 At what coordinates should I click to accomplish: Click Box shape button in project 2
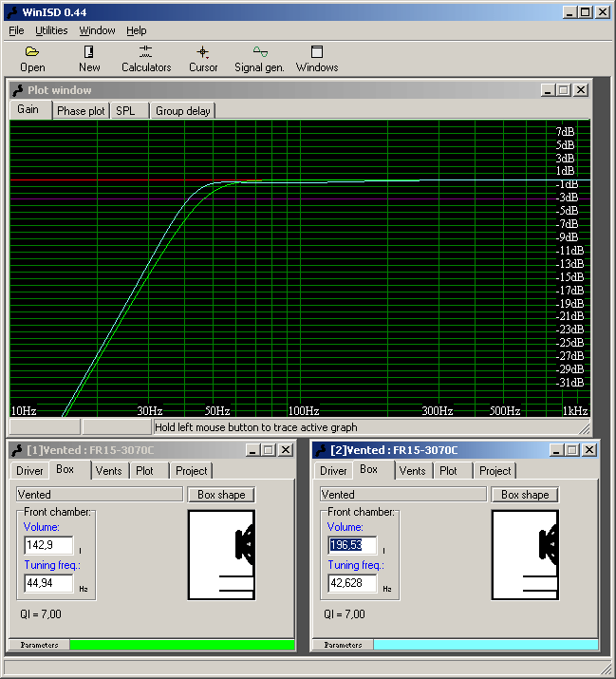[525, 495]
